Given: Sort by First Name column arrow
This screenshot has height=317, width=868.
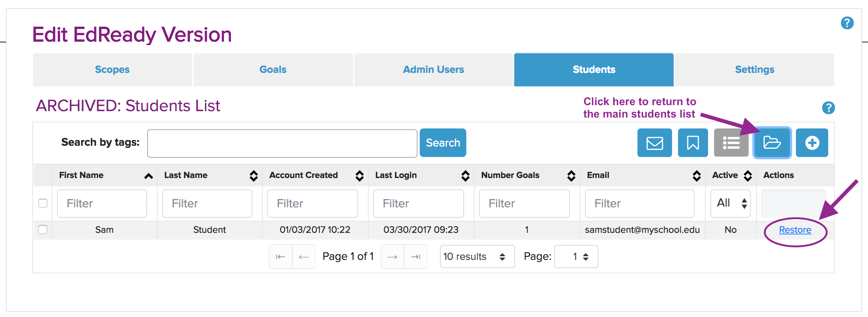Looking at the screenshot, I should (x=149, y=176).
